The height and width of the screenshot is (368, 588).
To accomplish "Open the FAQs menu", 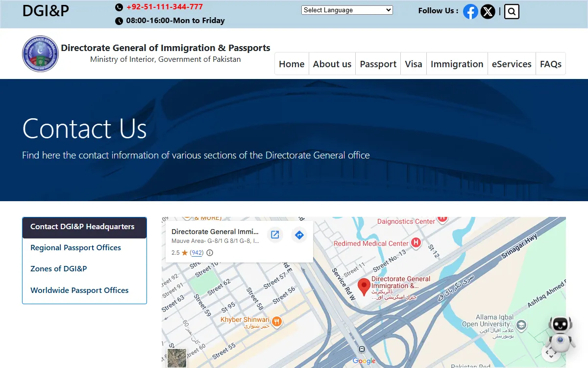I will 551,64.
